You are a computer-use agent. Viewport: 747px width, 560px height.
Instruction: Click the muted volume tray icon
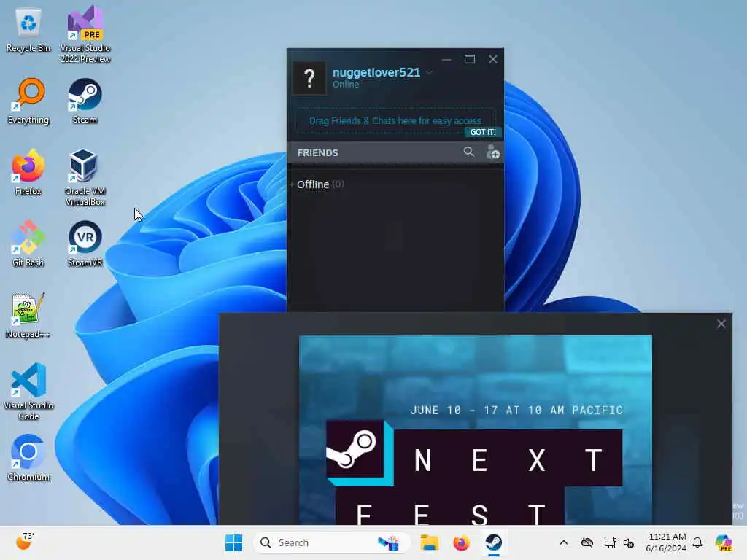coord(628,542)
